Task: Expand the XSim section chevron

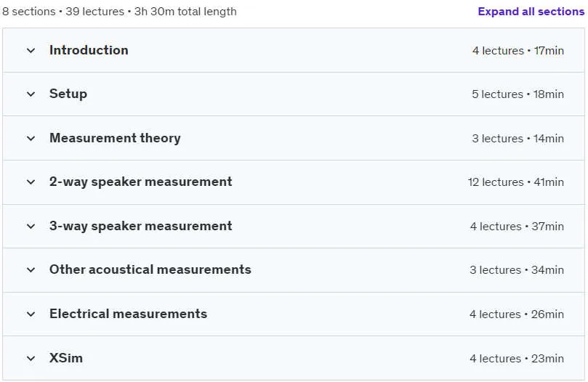Action: pyautogui.click(x=31, y=358)
